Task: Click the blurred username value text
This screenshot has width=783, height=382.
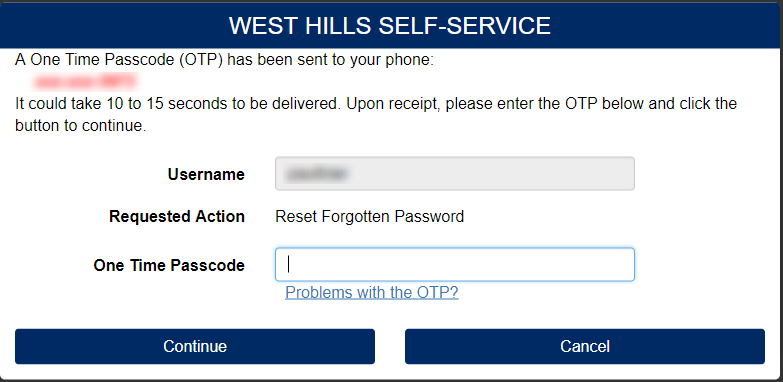Action: tap(317, 174)
